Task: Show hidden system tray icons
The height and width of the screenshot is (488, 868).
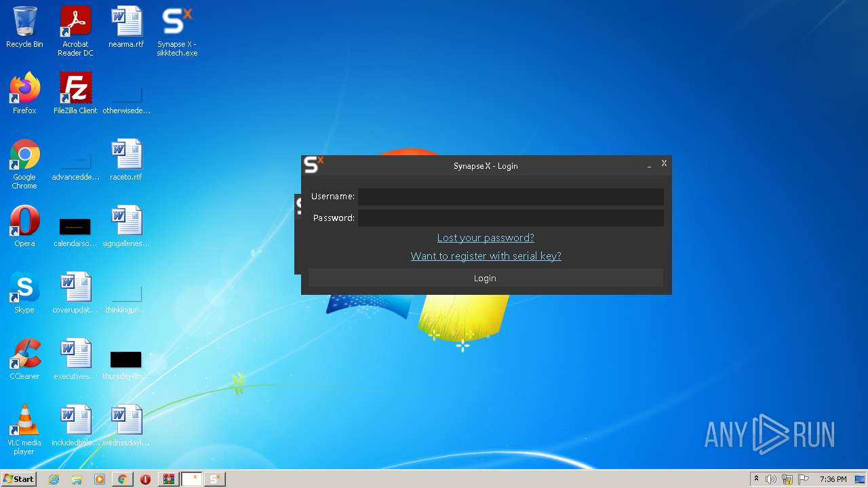Action: tap(756, 479)
